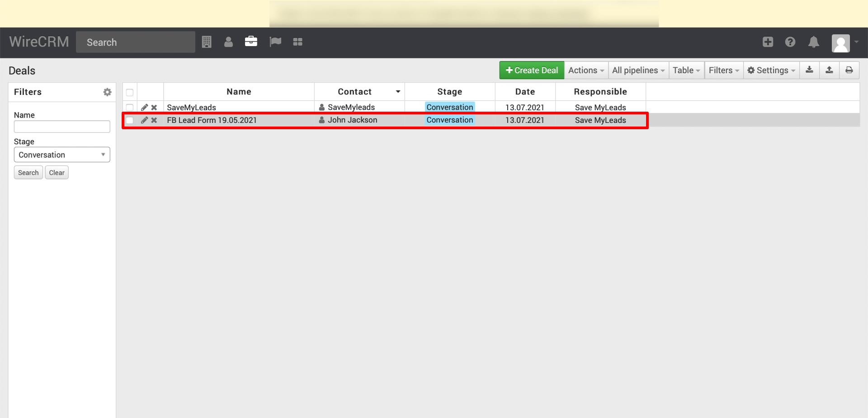Open the Deals briefcase icon
Image resolution: width=868 pixels, height=418 pixels.
pos(251,42)
